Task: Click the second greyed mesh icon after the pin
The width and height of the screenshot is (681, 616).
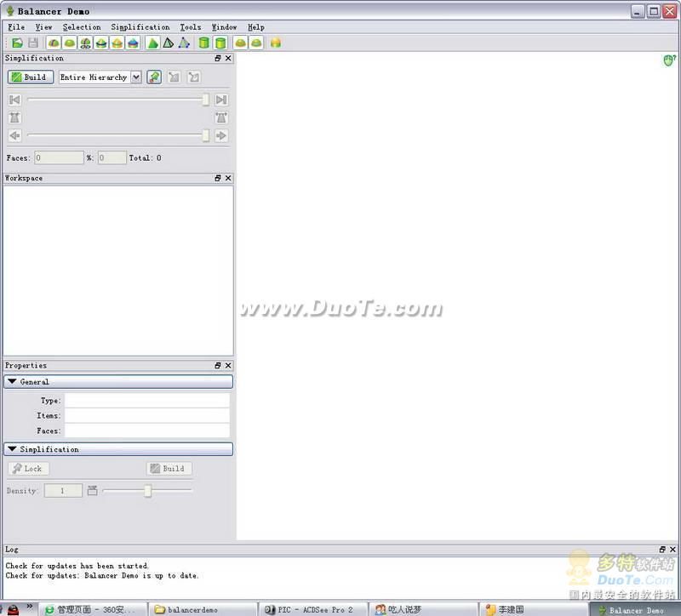Action: click(194, 77)
